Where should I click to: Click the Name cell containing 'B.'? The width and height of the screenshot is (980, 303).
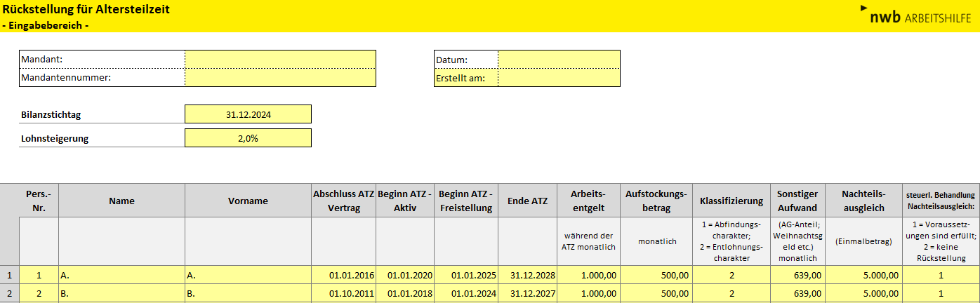point(121,293)
